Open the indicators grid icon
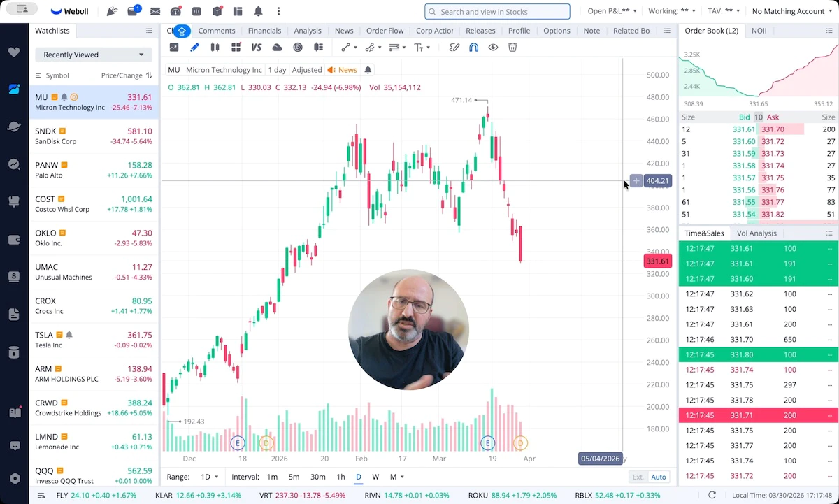 click(x=236, y=48)
